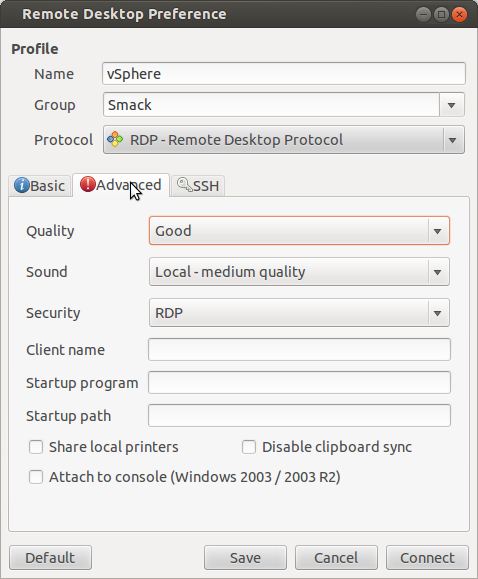Click the blue info icon on Basic tab
Screen dimensions: 478x579
pyautogui.click(x=22, y=185)
